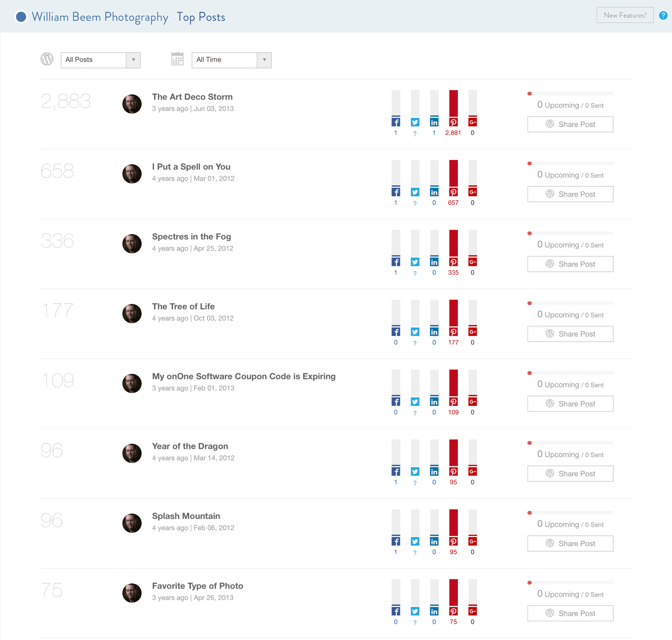
Task: Share Post for The Tree of Life
Action: coord(570,334)
